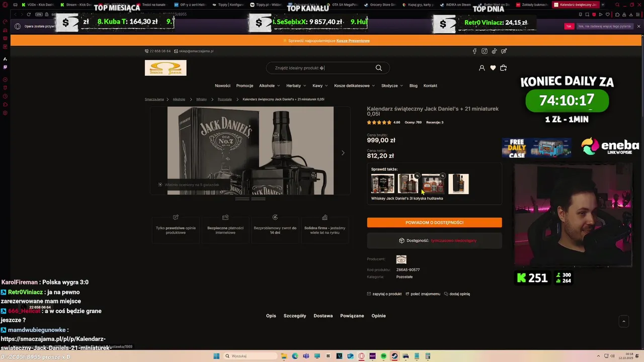Click the Tak button in Opera bar
Image resolution: width=644 pixels, height=362 pixels.
(x=569, y=26)
